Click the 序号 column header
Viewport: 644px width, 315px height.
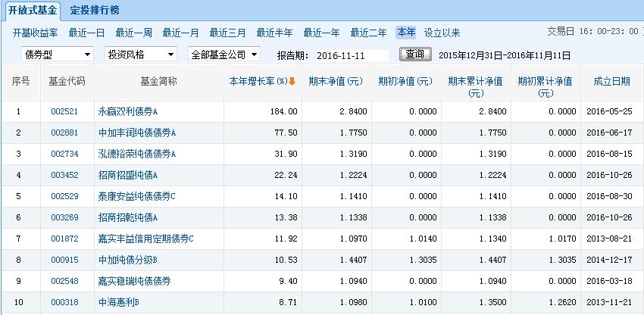[20, 82]
